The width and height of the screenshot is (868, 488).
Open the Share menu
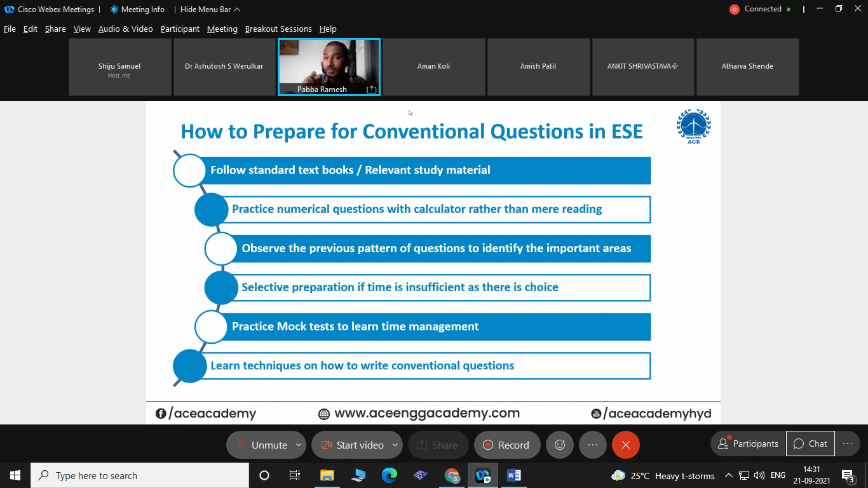[55, 29]
